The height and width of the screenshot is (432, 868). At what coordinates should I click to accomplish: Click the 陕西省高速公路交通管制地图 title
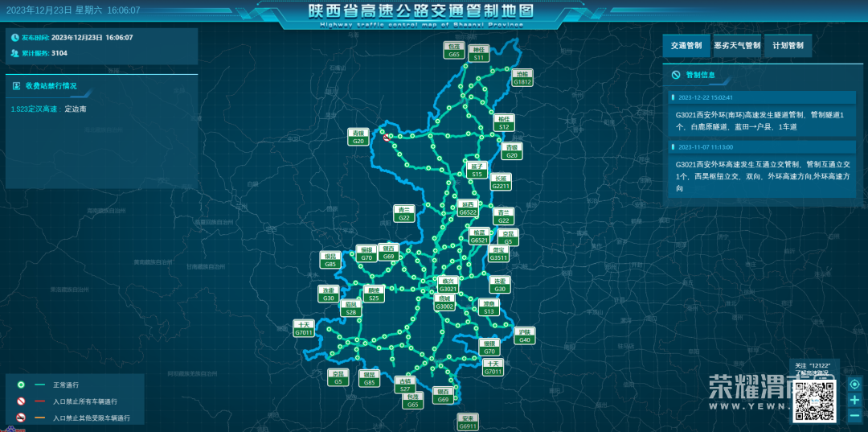pos(420,12)
